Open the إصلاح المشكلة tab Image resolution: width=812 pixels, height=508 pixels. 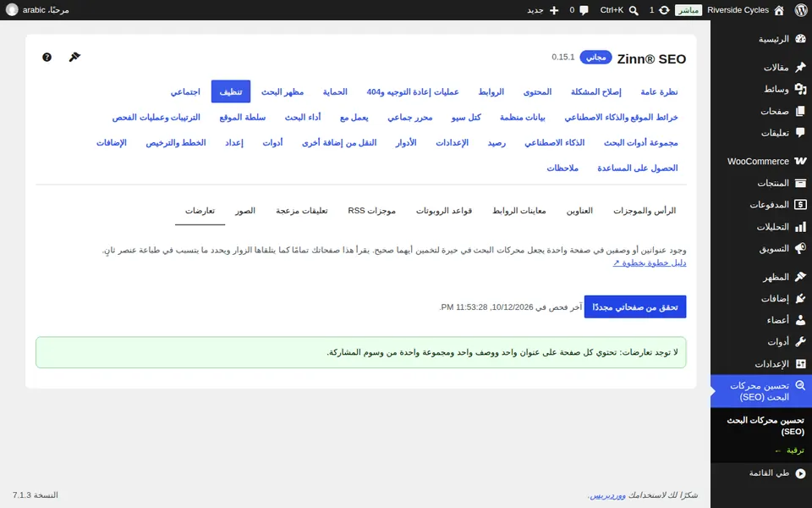[596, 91]
